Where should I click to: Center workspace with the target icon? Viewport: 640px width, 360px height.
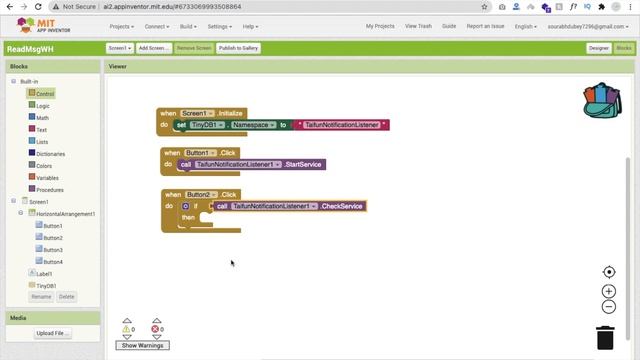[x=609, y=272]
